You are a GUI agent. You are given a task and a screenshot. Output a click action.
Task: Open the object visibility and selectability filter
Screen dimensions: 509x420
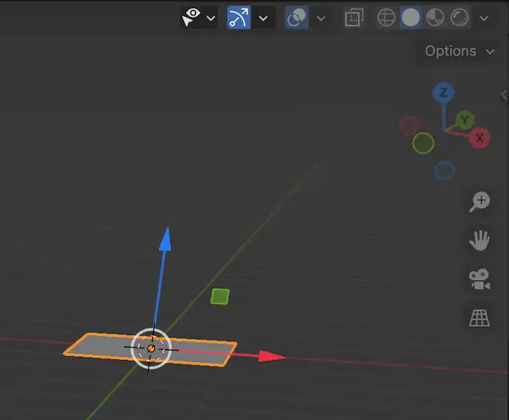click(198, 18)
